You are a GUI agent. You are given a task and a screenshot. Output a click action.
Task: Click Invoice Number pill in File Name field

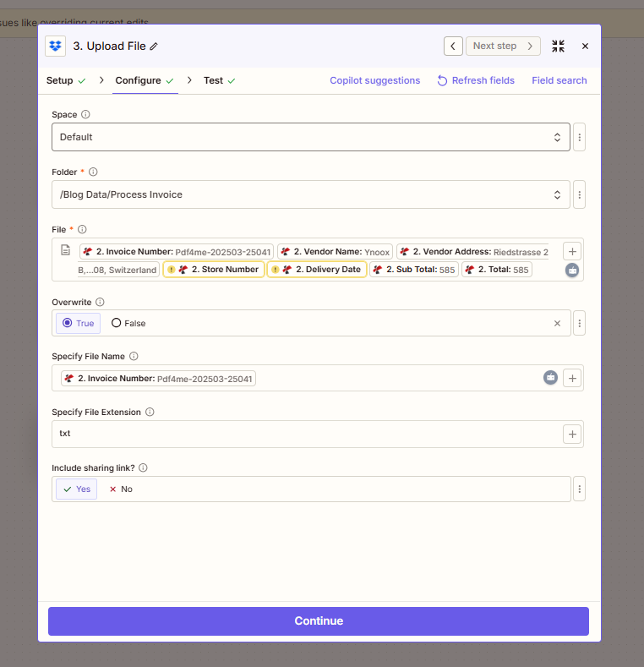[x=158, y=379]
